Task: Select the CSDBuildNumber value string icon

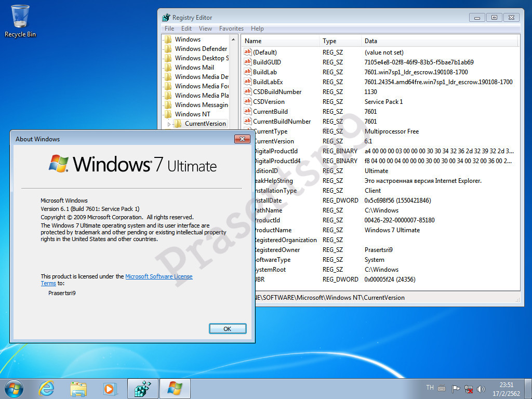Action: (x=248, y=91)
